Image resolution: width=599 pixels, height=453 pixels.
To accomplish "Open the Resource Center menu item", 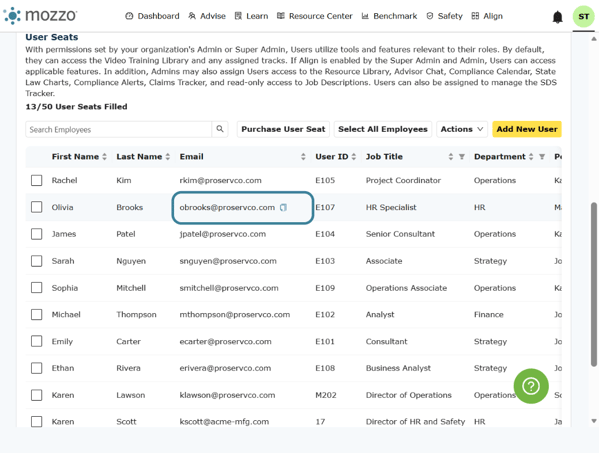I will coord(315,16).
